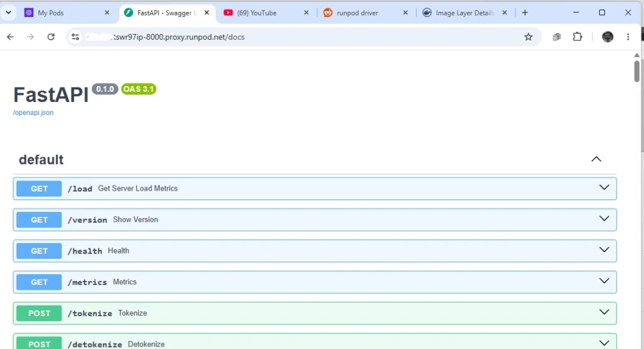Click the OAS 3.1 badge

pos(139,89)
